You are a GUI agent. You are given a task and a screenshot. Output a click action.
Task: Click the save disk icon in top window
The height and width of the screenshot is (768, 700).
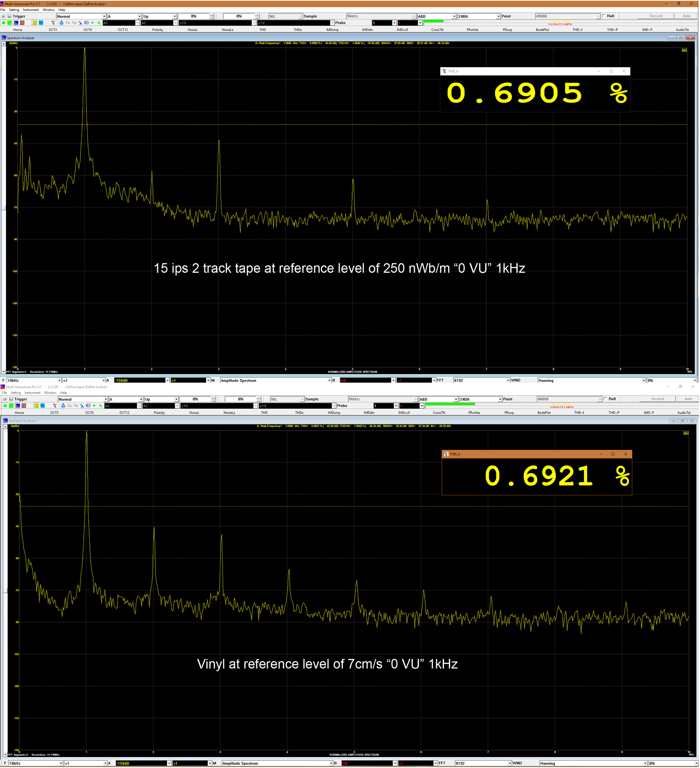(10, 16)
